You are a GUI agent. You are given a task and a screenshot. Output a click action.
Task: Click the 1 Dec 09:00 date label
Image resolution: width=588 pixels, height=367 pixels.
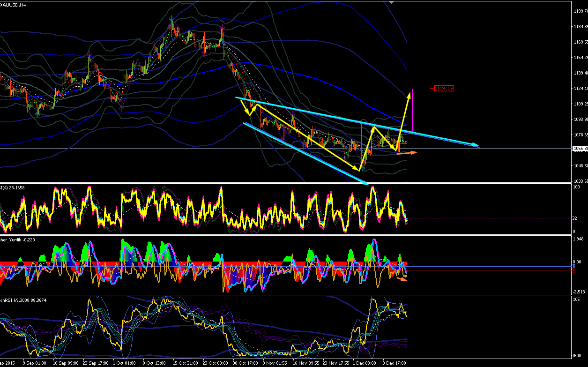coord(364,363)
